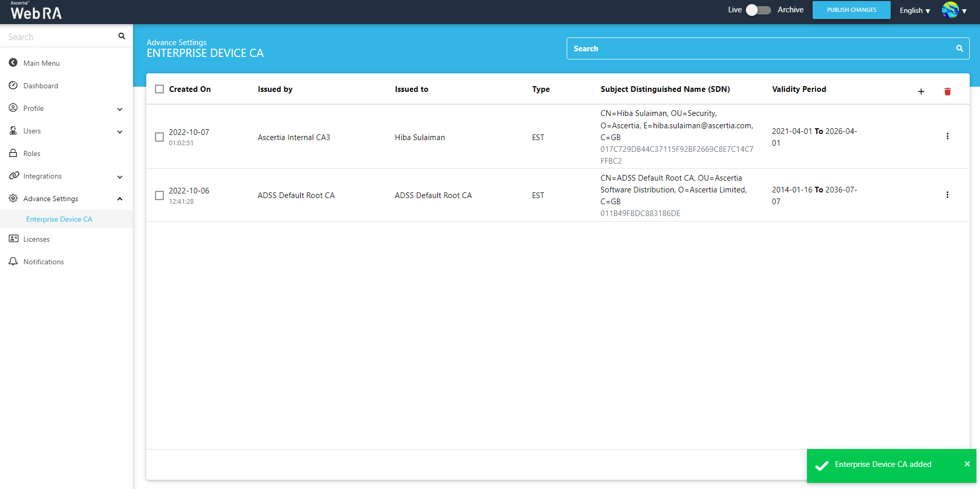Screen dimensions: 980x489
Task: Open the user avatar profile icon
Action: tap(950, 10)
